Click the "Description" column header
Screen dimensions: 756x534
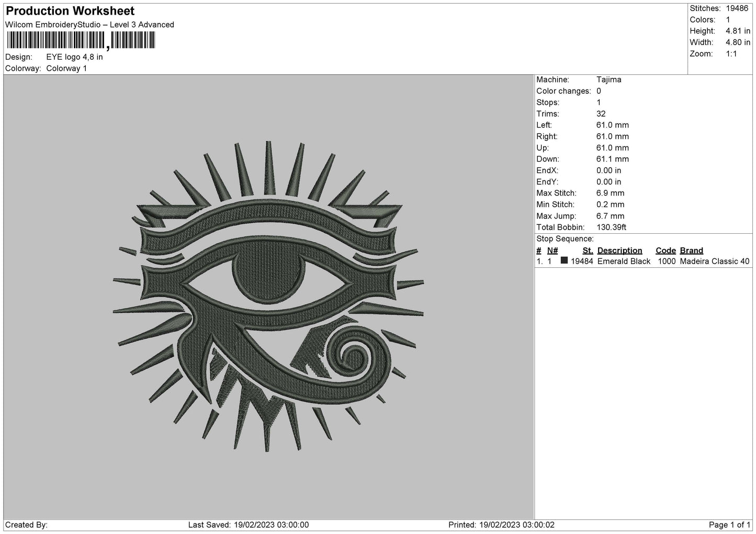620,251
